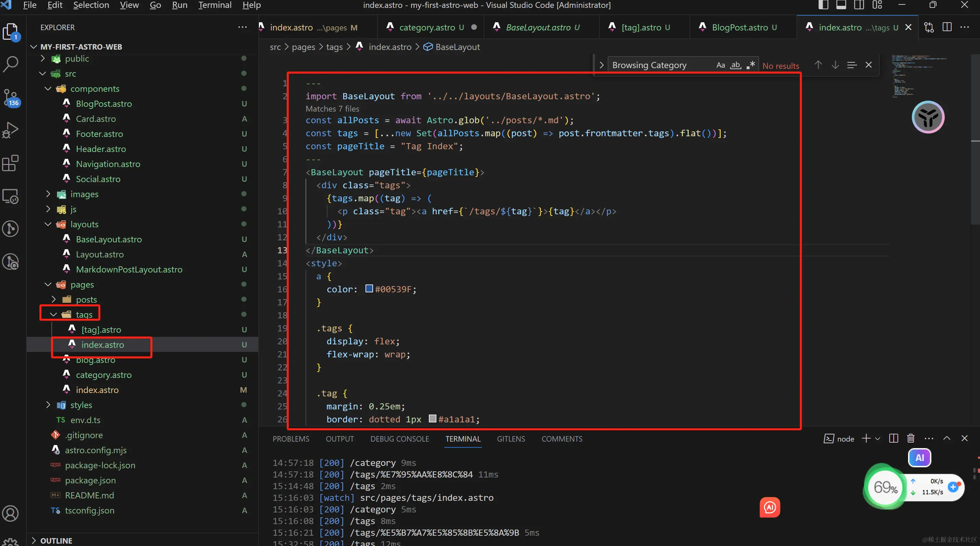Go to previous match arrow in find widget
The height and width of the screenshot is (546, 980).
click(x=818, y=65)
